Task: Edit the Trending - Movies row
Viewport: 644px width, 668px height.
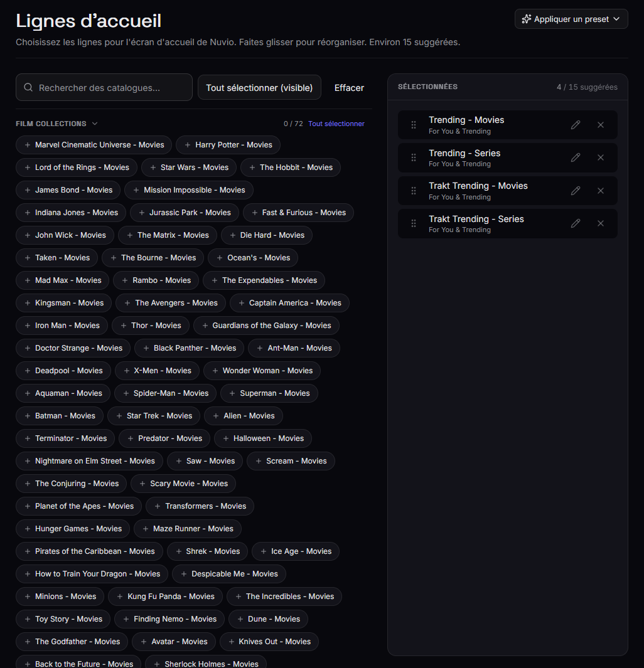Action: click(x=576, y=125)
